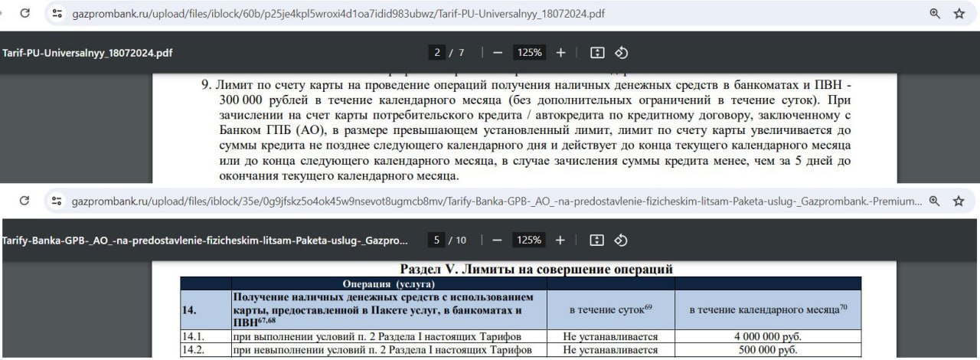Reload the Paketa-uslug Premium PDF browser page
Image resolution: width=980 pixels, height=360 pixels.
pos(24,201)
